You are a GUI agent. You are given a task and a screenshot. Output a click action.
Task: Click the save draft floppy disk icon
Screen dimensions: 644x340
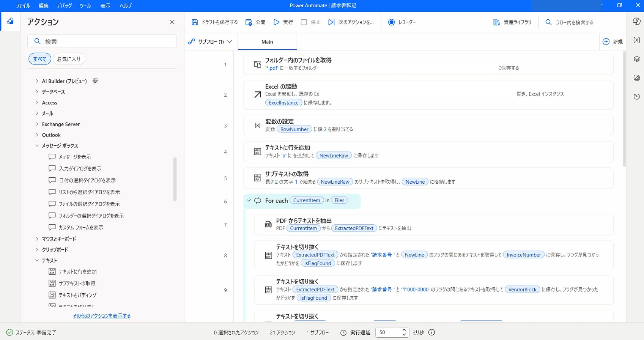(x=195, y=22)
